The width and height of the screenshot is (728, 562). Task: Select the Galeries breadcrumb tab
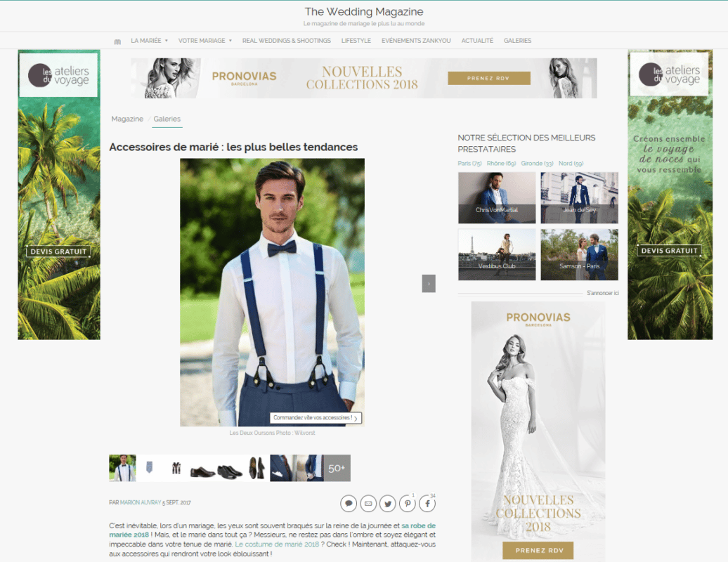click(x=167, y=119)
